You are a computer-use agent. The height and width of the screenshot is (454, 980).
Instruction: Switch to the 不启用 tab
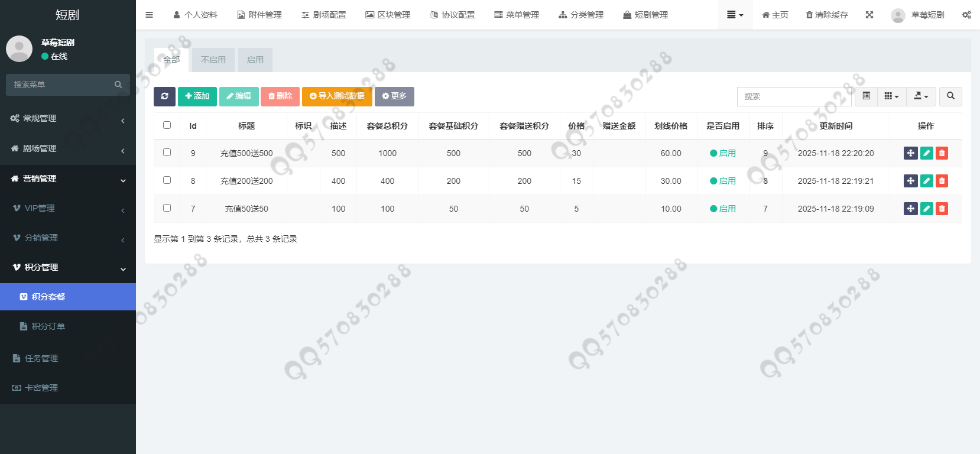click(x=213, y=60)
